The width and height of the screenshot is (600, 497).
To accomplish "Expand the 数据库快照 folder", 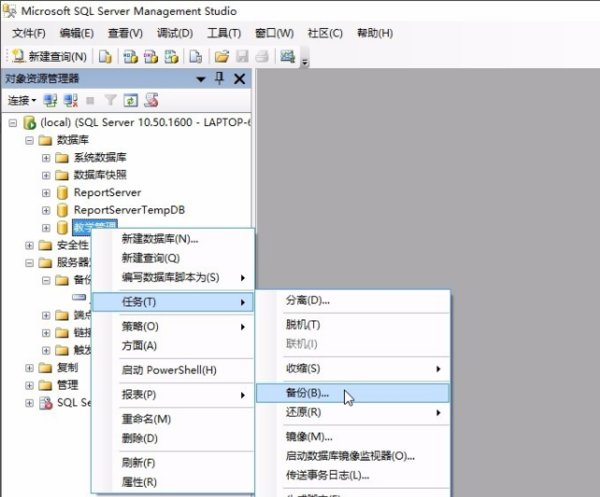I will coord(46,175).
